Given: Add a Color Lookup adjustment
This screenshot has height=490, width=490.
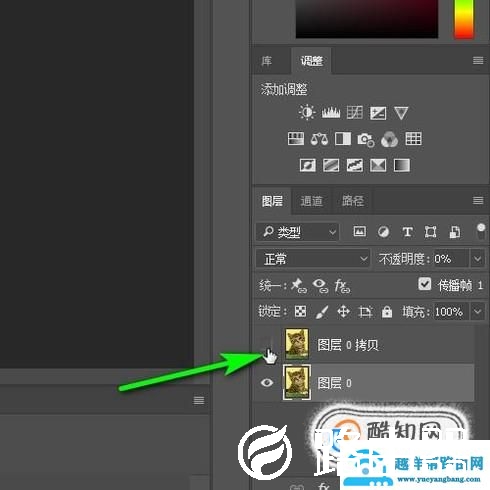Looking at the screenshot, I should click(413, 139).
